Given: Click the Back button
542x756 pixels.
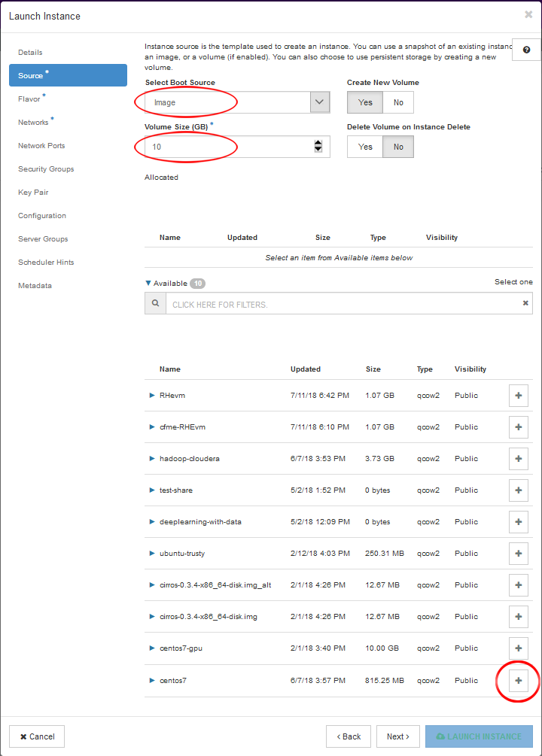Looking at the screenshot, I should click(x=349, y=736).
